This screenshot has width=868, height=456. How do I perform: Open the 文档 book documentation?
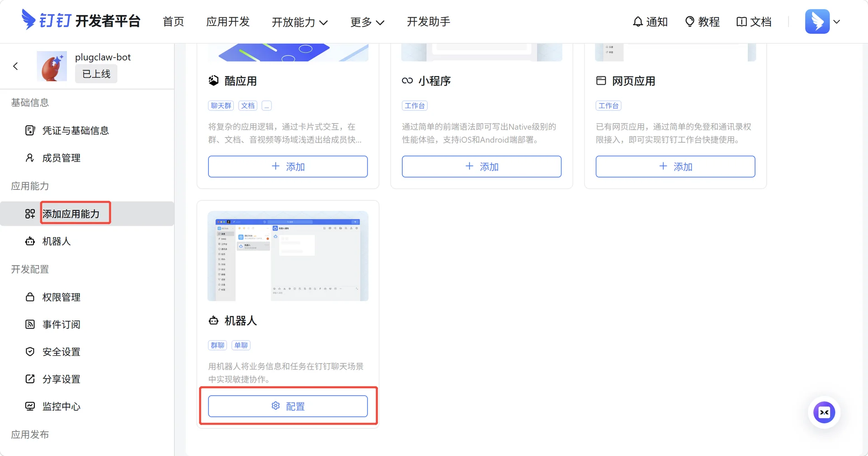754,22
